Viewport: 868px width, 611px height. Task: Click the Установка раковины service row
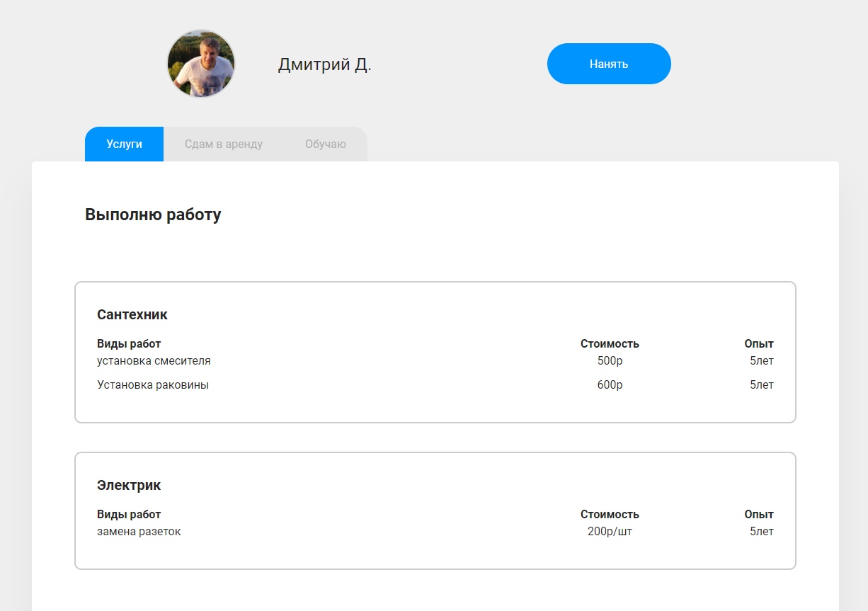[153, 385]
